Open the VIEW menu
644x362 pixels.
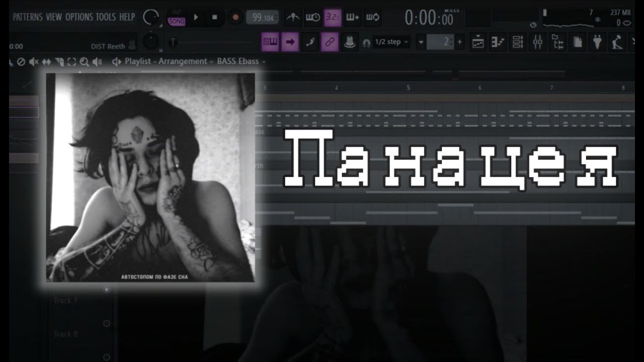tap(54, 17)
